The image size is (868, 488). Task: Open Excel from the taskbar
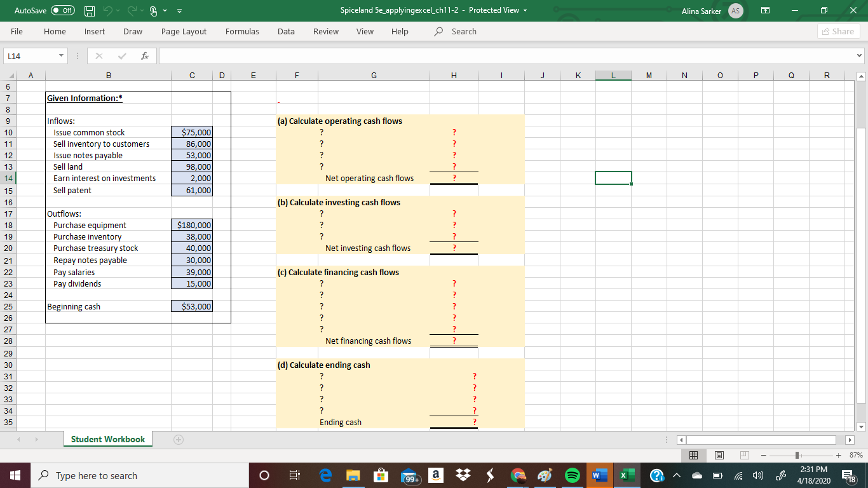coord(626,475)
